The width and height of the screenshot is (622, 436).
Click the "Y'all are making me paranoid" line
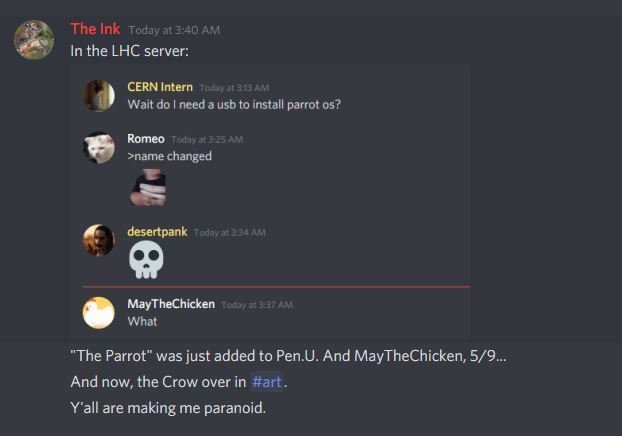tap(168, 408)
